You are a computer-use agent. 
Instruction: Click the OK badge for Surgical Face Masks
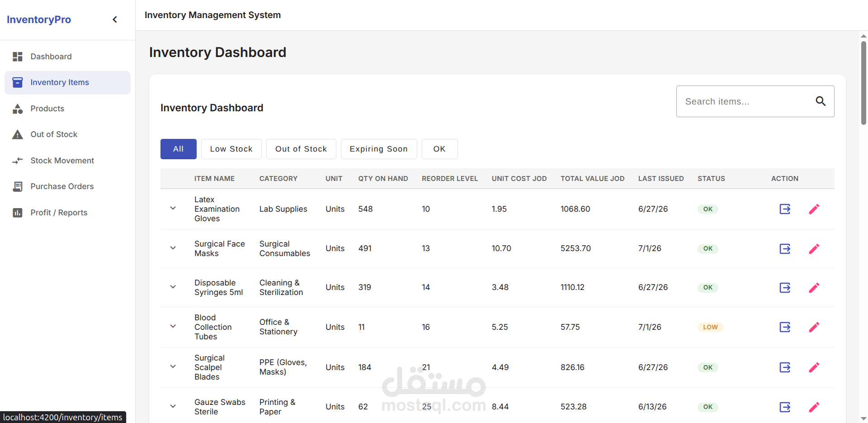708,248
